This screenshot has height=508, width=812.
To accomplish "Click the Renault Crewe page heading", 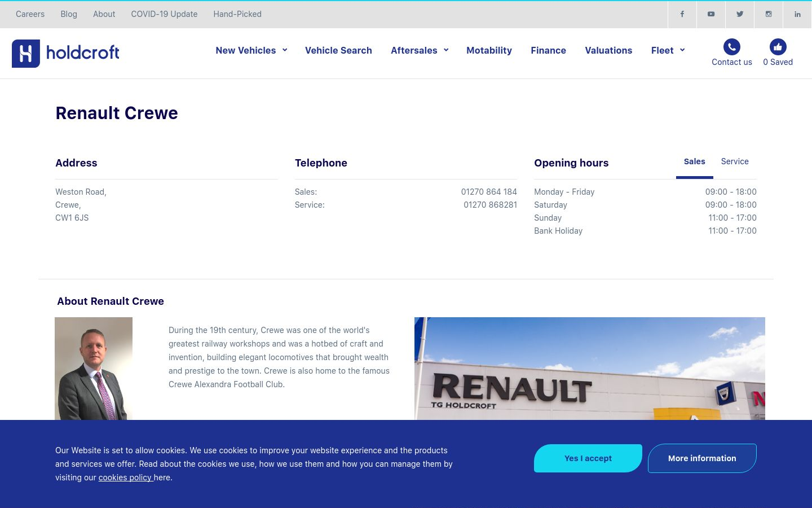I will pos(117,113).
